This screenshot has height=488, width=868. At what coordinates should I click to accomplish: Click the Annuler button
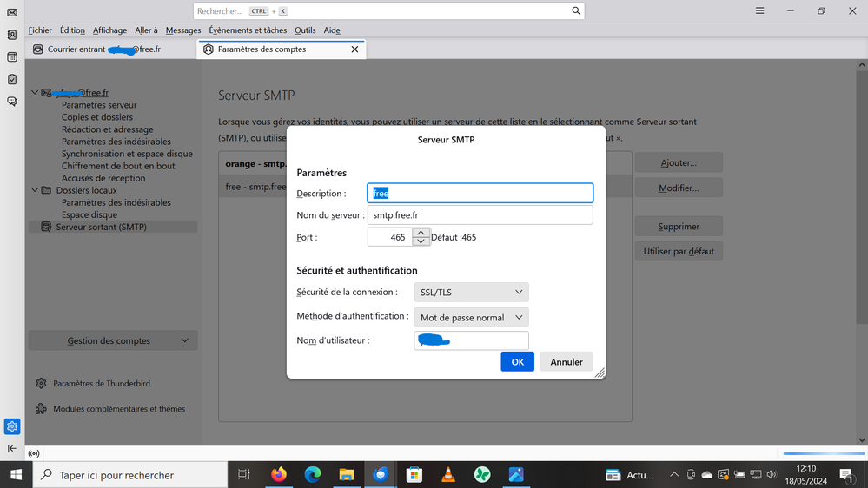coord(567,362)
